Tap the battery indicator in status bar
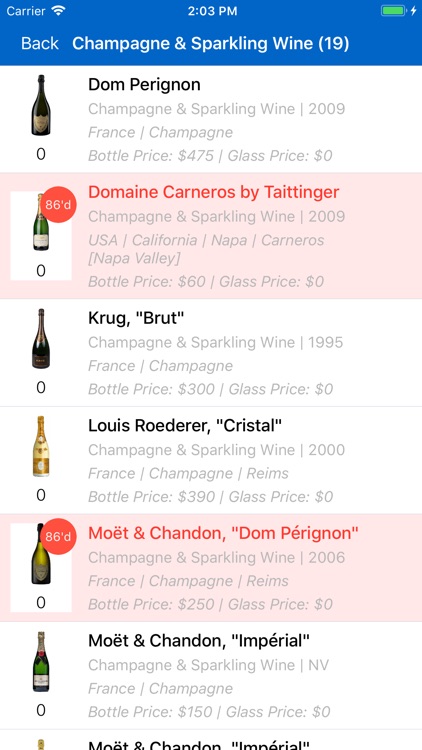This screenshot has height=750, width=422. tap(393, 11)
